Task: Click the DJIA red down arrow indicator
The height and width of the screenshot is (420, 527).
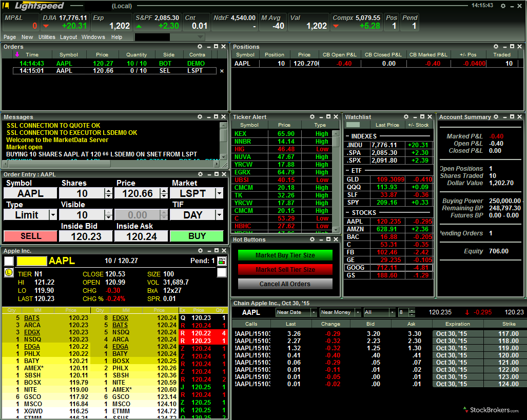Action: click(x=46, y=26)
